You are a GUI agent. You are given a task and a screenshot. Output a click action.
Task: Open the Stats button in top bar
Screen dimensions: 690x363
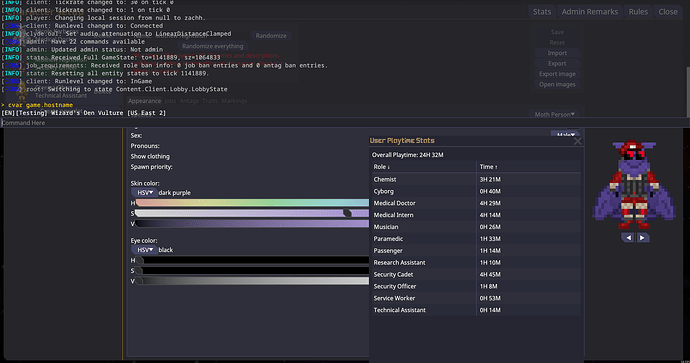pos(542,12)
